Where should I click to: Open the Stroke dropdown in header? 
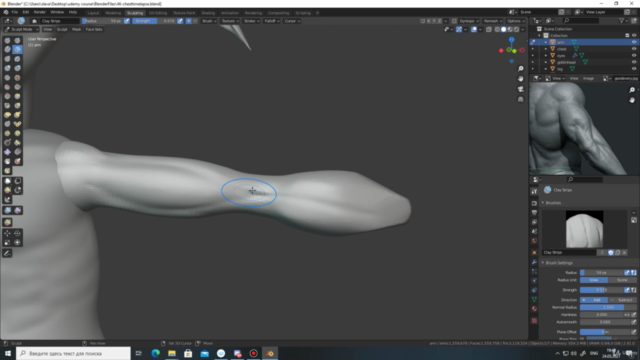tap(251, 21)
